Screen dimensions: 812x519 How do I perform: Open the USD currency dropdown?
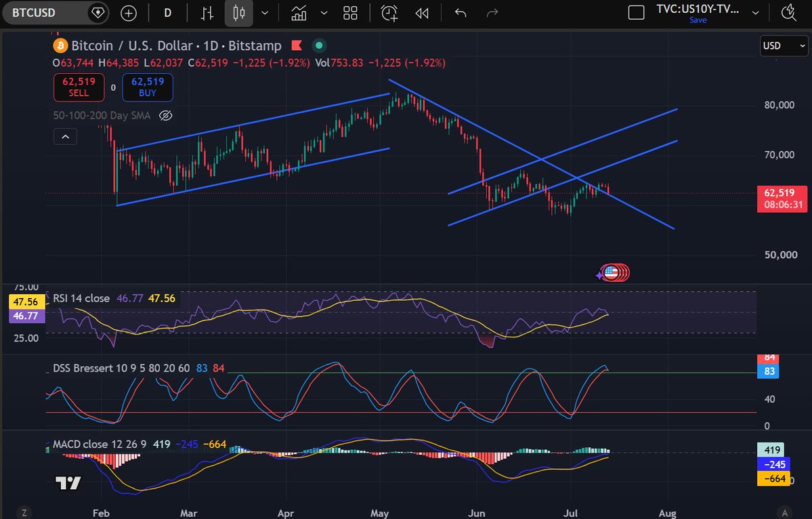784,45
